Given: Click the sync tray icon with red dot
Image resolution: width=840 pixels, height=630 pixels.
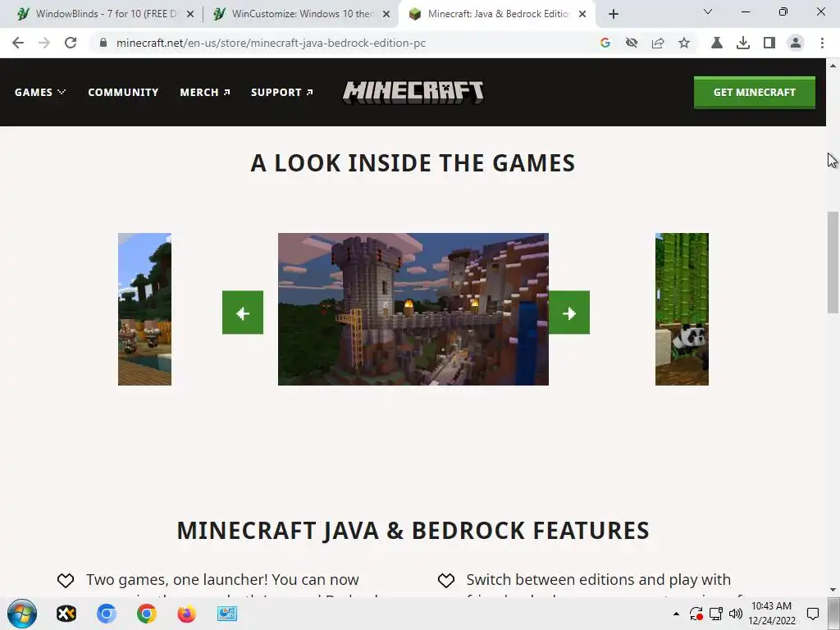Looking at the screenshot, I should click(x=696, y=614).
